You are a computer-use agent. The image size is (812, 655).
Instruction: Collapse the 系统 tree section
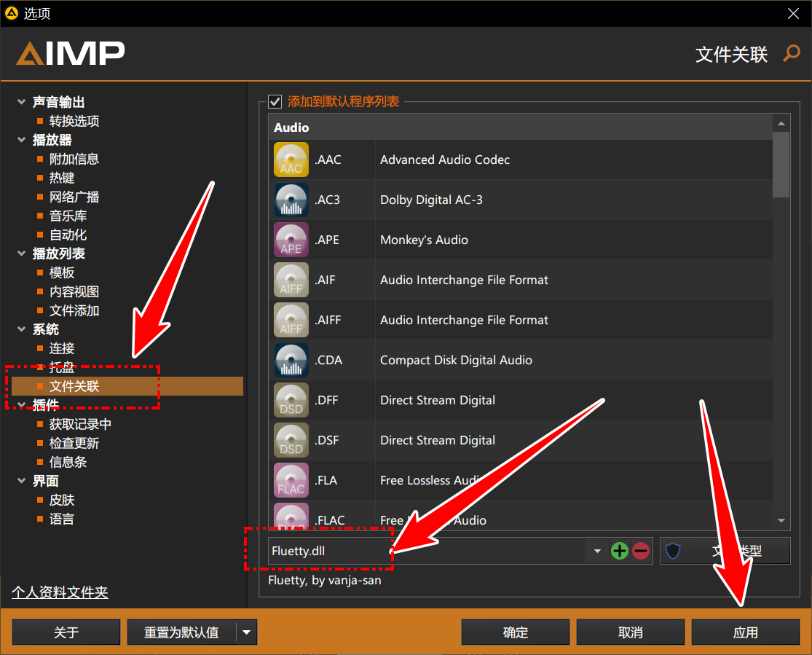pos(21,329)
